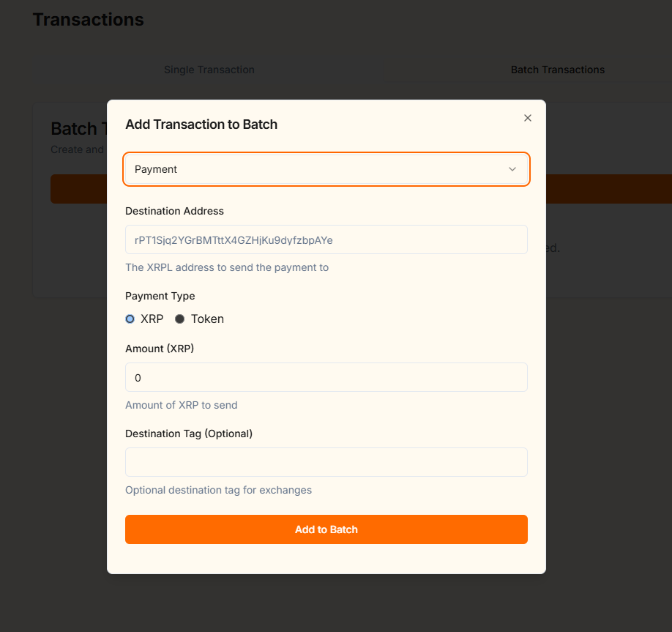The width and height of the screenshot is (672, 632).
Task: Click the Add to Batch button
Action: coord(326,529)
